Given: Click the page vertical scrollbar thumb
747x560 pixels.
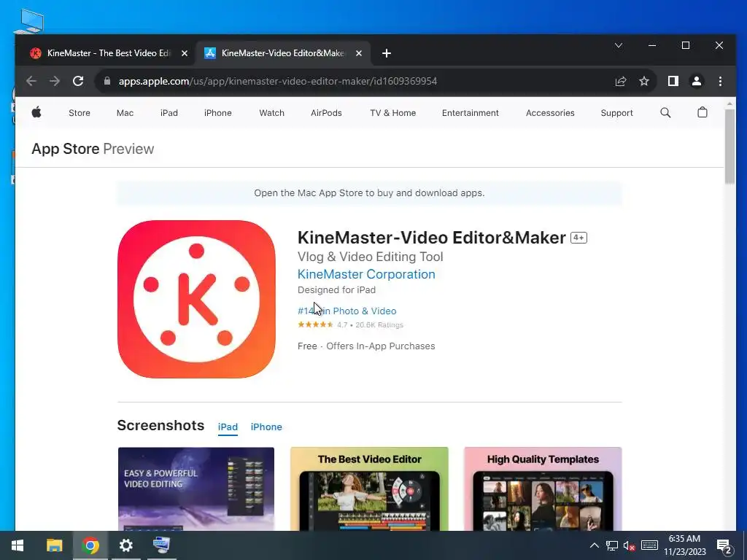Looking at the screenshot, I should pos(729,146).
